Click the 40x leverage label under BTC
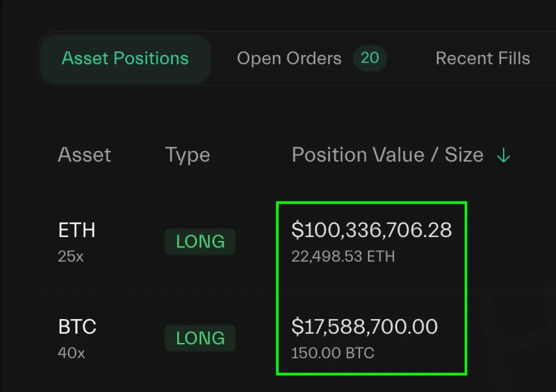 pos(71,353)
